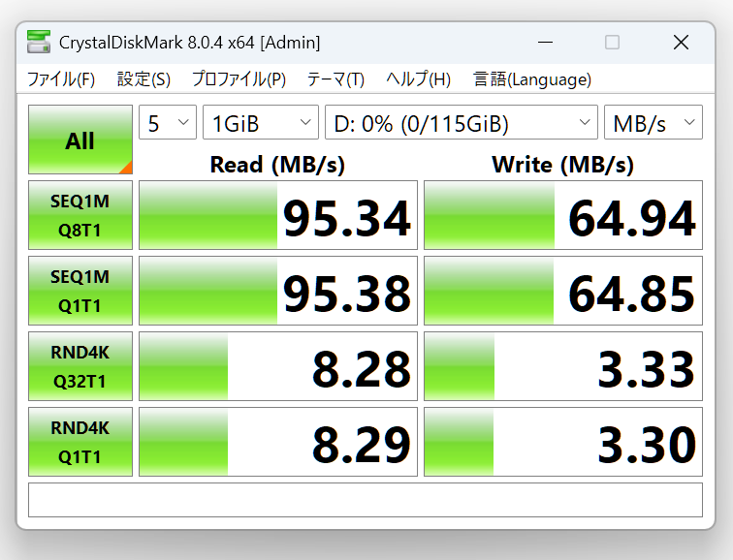Start the SEQ1M Q8T1 test
This screenshot has width=733, height=560.
80,215
